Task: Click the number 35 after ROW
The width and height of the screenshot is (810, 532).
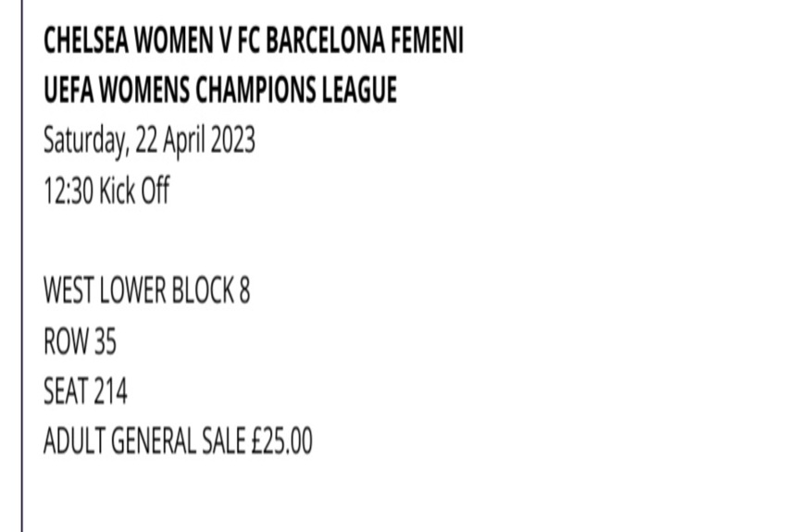Action: coord(105,341)
